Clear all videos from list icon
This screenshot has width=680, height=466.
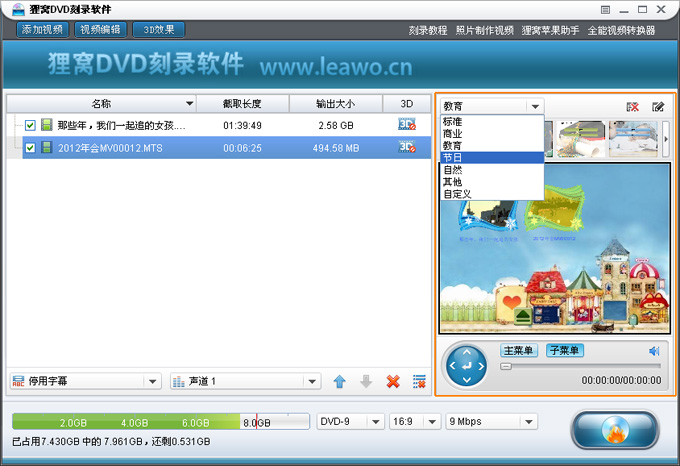coord(419,381)
